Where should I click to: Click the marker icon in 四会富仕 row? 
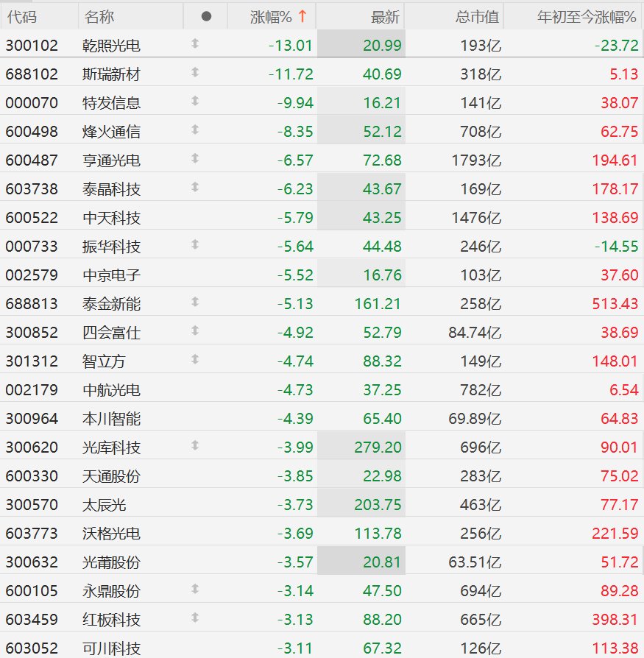(x=194, y=330)
